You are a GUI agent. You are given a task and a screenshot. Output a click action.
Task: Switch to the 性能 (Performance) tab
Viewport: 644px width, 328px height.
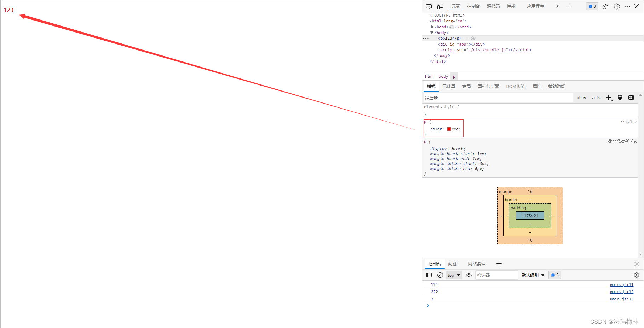tap(511, 6)
